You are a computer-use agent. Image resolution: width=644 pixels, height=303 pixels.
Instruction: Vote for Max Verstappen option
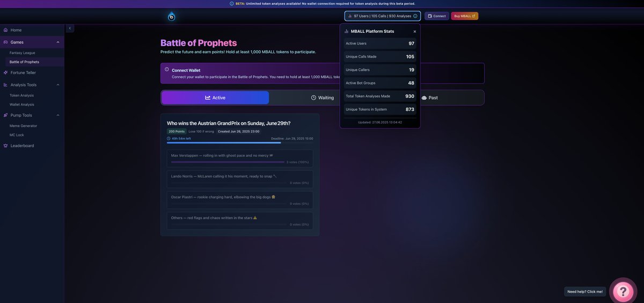(x=240, y=158)
